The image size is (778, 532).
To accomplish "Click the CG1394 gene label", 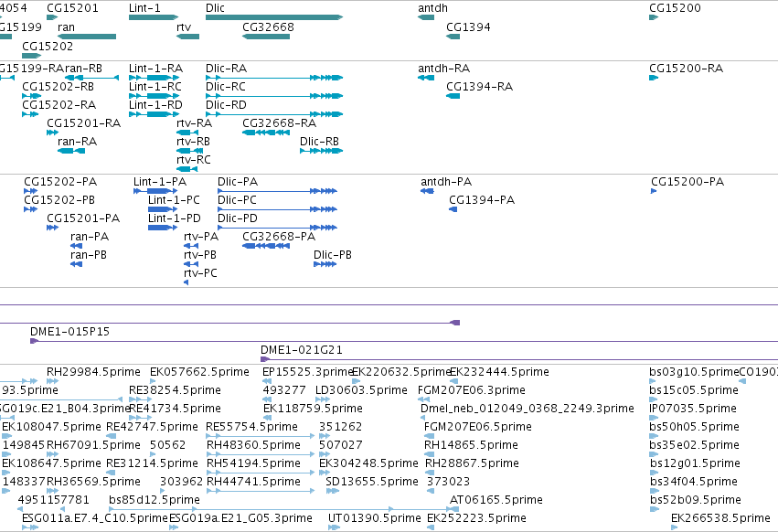I will [x=468, y=27].
